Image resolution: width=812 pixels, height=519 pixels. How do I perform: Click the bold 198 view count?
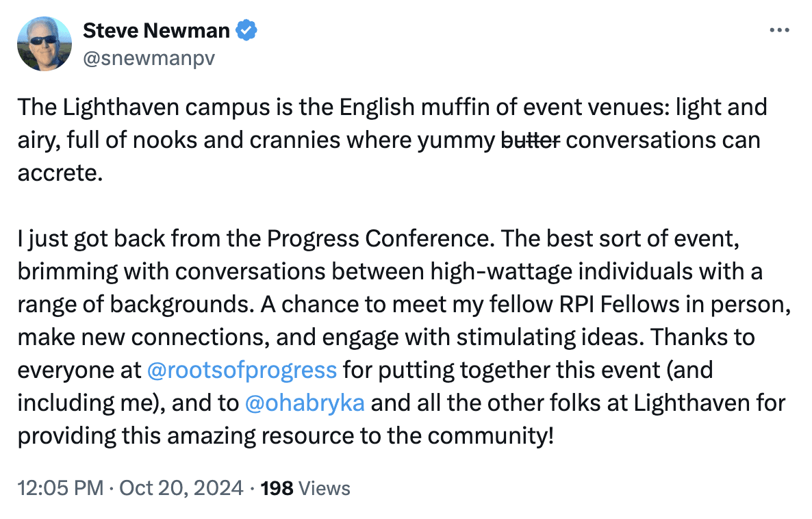[277, 488]
